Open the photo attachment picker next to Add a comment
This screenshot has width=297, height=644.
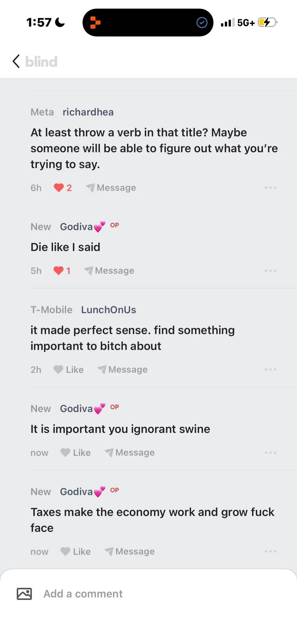click(24, 594)
